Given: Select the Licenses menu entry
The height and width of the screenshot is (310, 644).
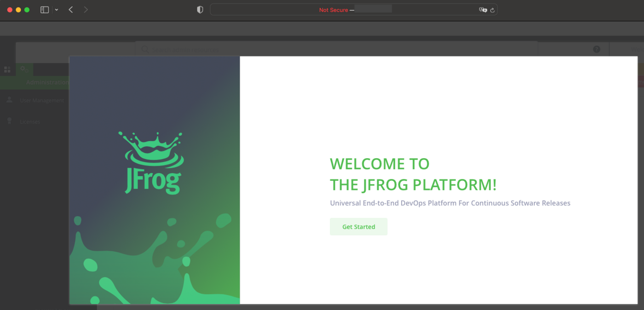Looking at the screenshot, I should tap(29, 121).
